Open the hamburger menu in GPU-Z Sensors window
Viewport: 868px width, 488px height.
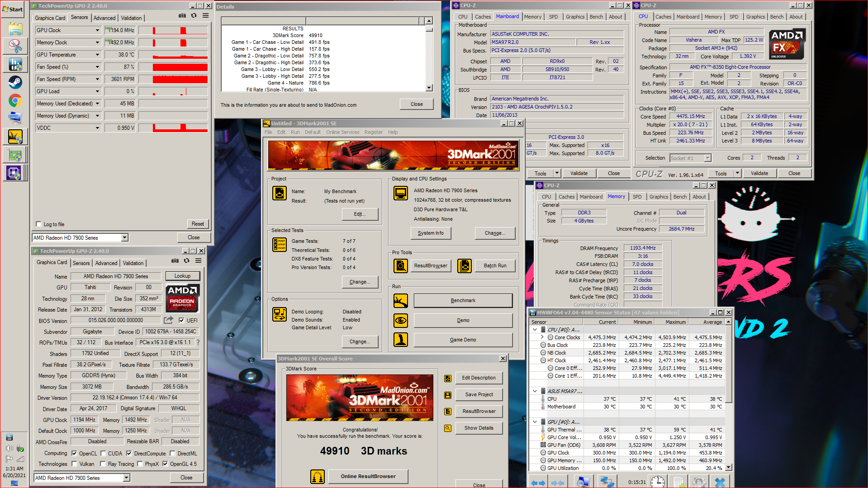[x=205, y=16]
